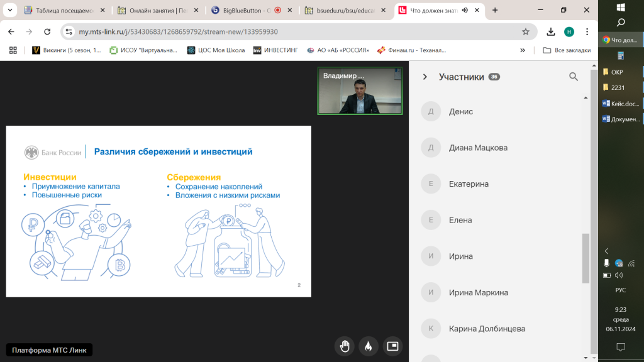Switch input language РУС
Viewport: 644px width, 362px height.
click(x=621, y=290)
